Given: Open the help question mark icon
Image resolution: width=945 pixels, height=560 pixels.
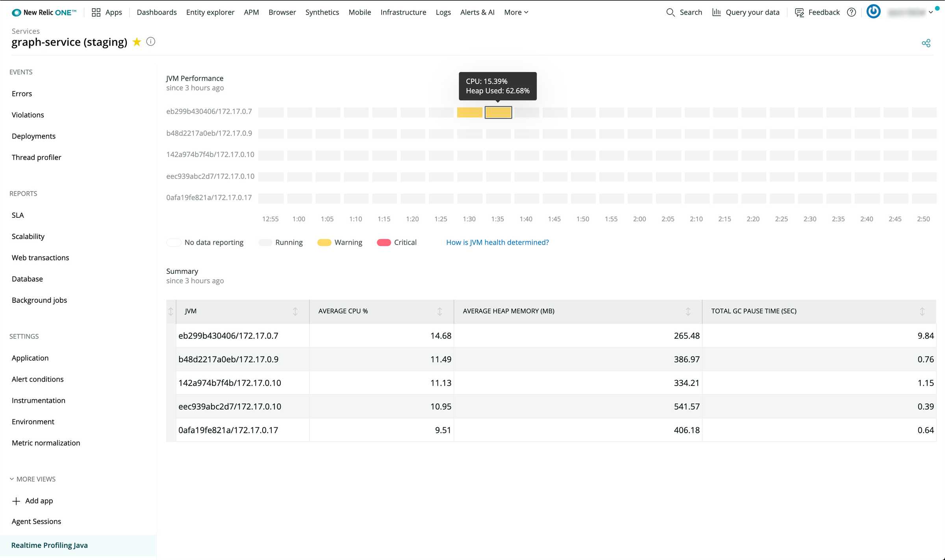Looking at the screenshot, I should click(x=851, y=12).
